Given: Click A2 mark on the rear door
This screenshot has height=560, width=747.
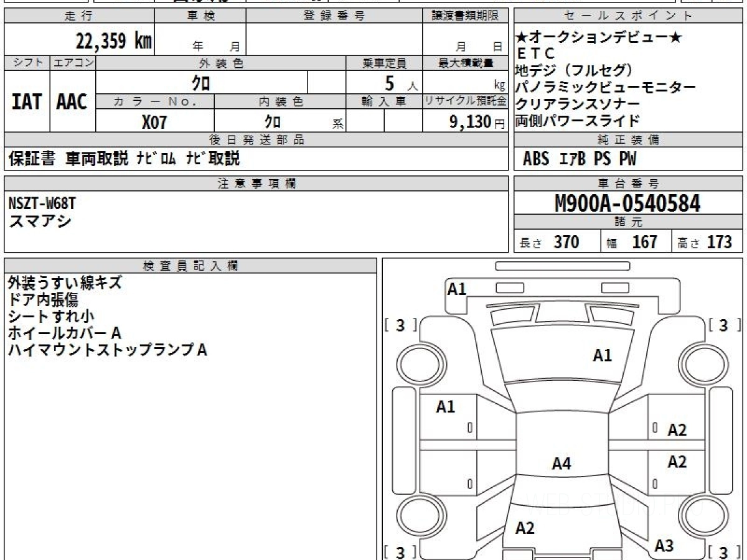Looking at the screenshot, I should tap(677, 462).
